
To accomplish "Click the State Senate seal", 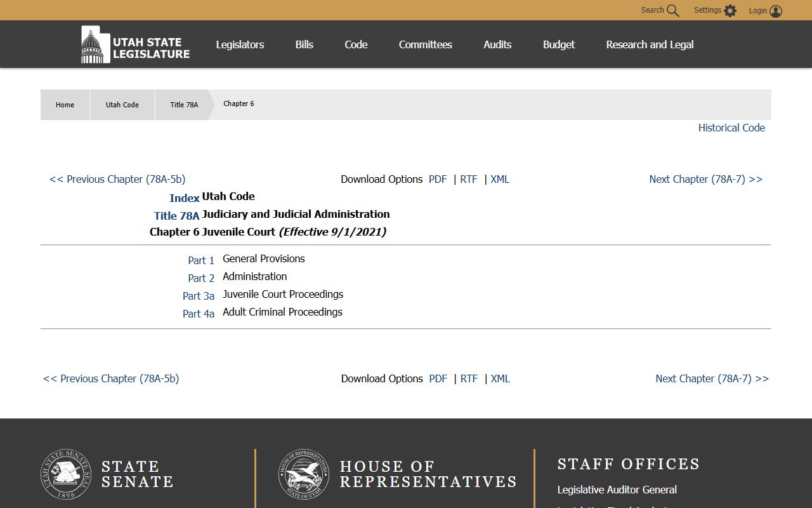I will 66,474.
